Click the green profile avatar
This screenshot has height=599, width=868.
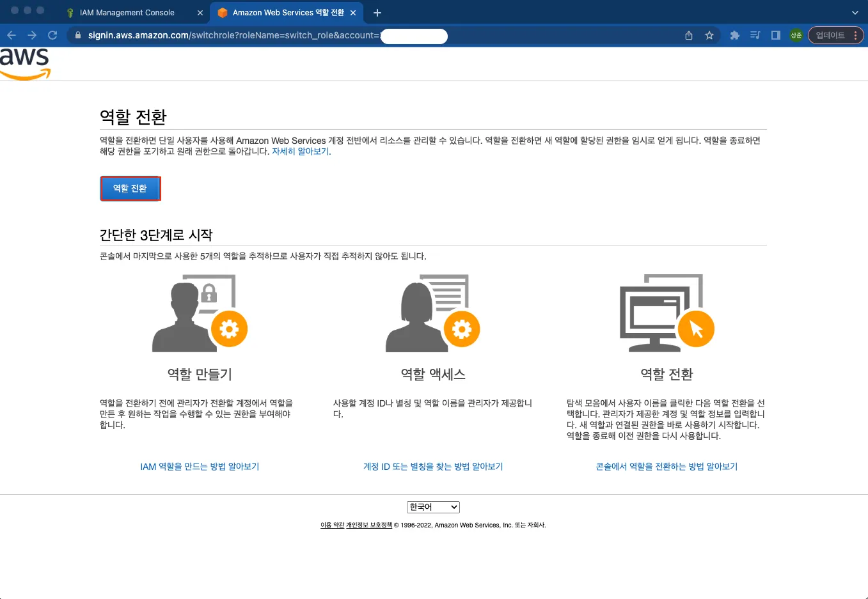pyautogui.click(x=796, y=35)
